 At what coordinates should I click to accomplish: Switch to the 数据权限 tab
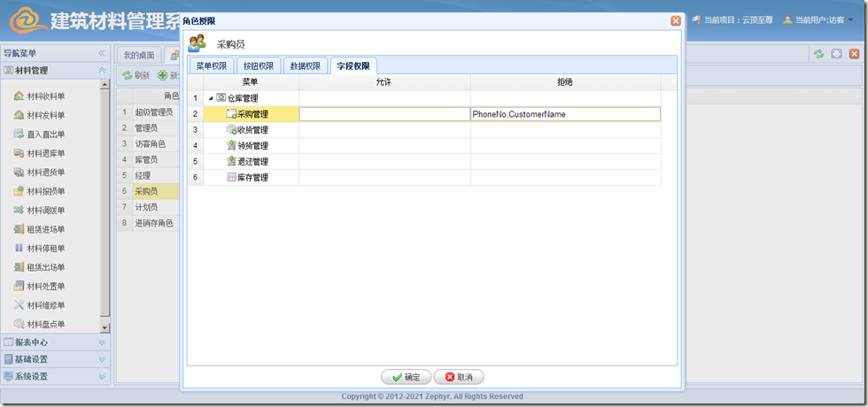pos(306,65)
